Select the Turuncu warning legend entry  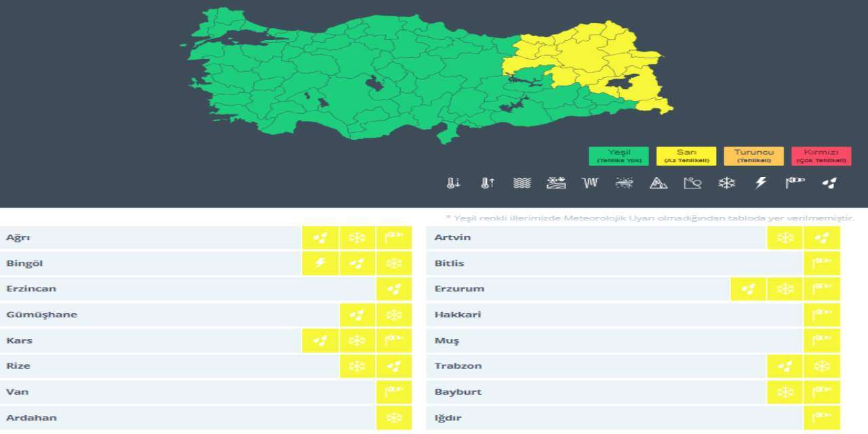tap(753, 156)
